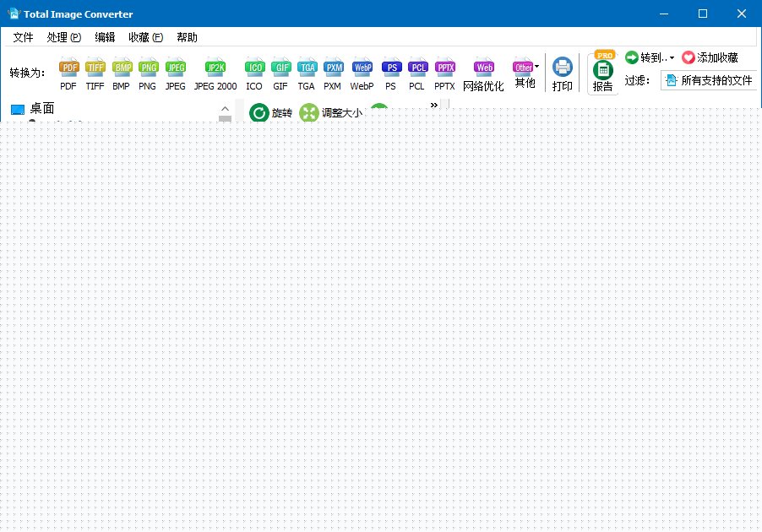Open the 其他 Other formats dropdown
762x532 pixels.
525,73
